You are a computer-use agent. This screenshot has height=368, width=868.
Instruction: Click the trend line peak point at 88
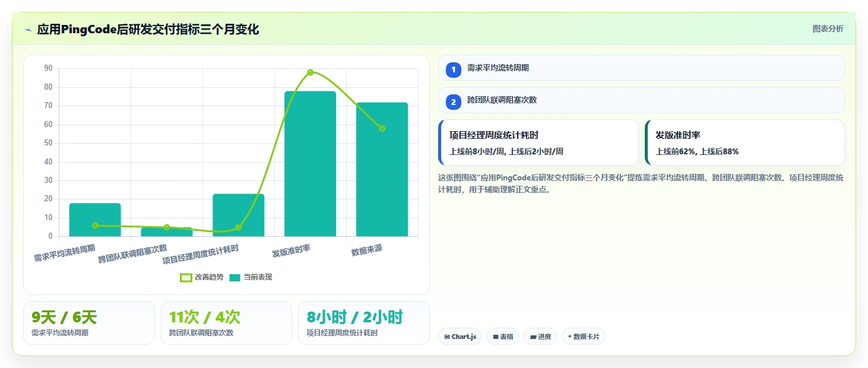tap(310, 72)
